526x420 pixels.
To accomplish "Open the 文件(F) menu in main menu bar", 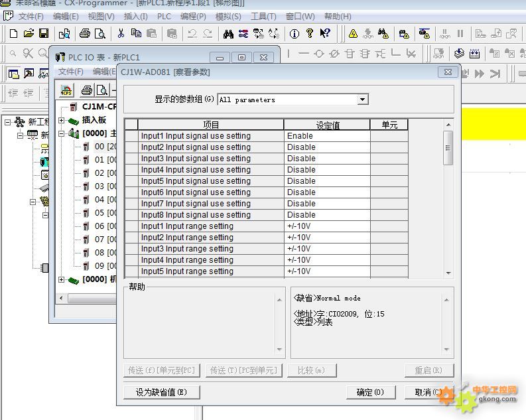I will (31, 17).
